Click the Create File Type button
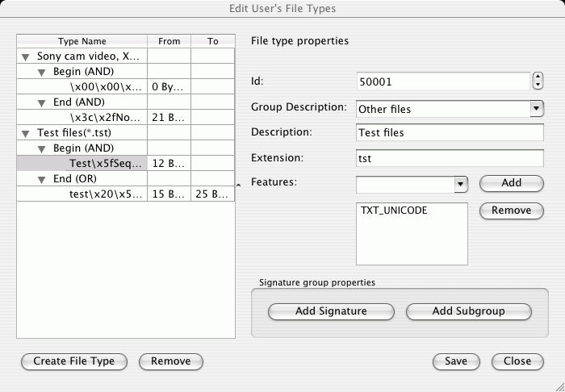The height and width of the screenshot is (392, 565). 74,361
